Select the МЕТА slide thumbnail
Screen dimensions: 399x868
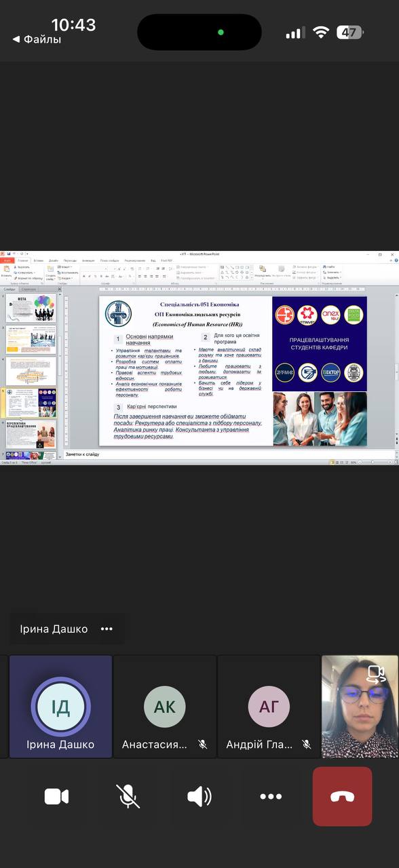point(31,308)
